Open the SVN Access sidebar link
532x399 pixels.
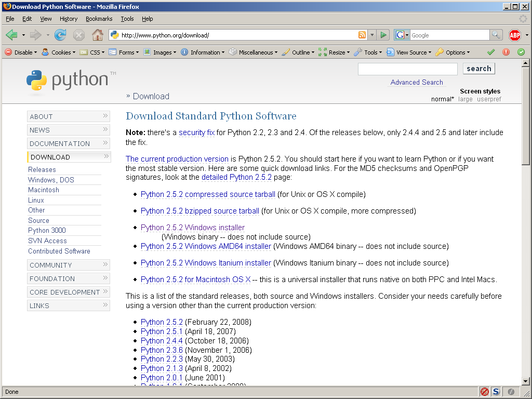click(47, 241)
